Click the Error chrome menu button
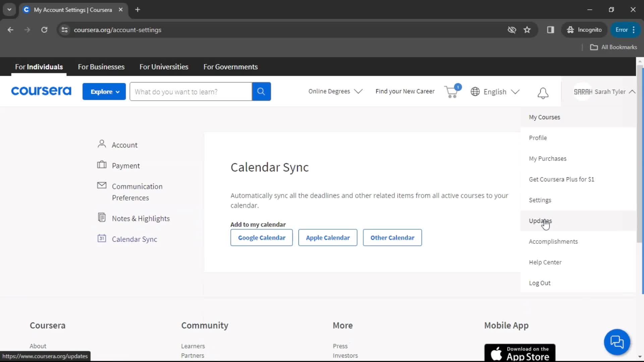The height and width of the screenshot is (362, 644). (626, 30)
